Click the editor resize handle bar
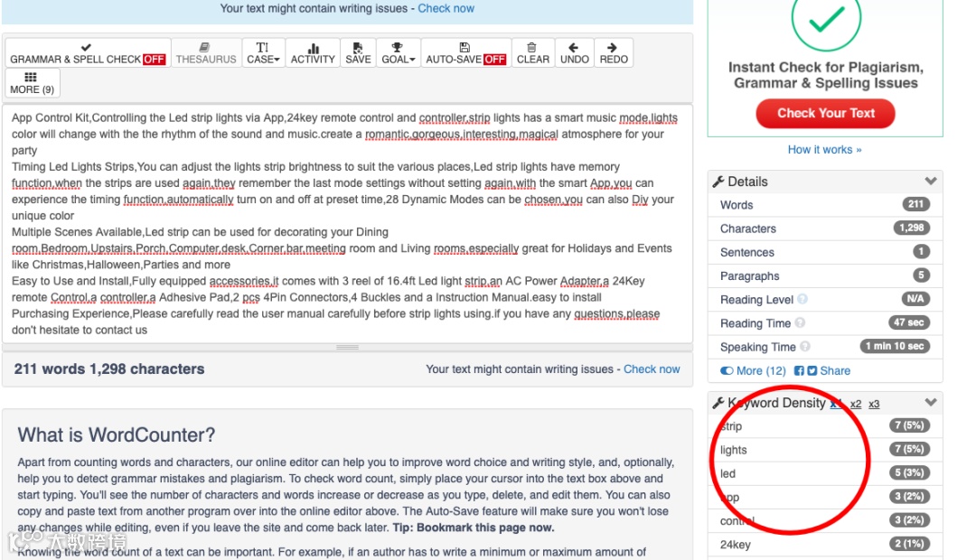The width and height of the screenshot is (976, 560). click(347, 347)
